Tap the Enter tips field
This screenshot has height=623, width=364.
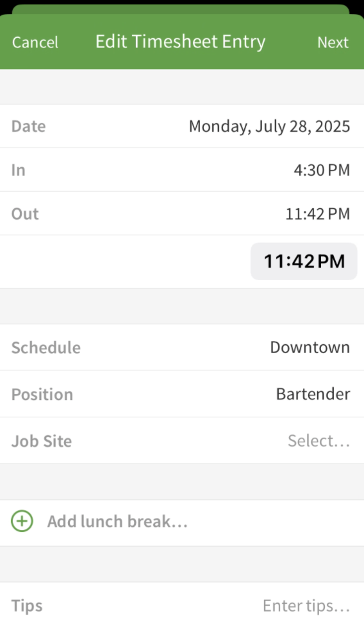306,606
